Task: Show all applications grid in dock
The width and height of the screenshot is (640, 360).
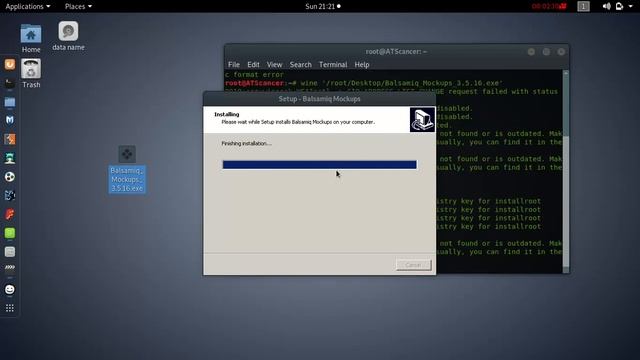Action: pos(10,308)
